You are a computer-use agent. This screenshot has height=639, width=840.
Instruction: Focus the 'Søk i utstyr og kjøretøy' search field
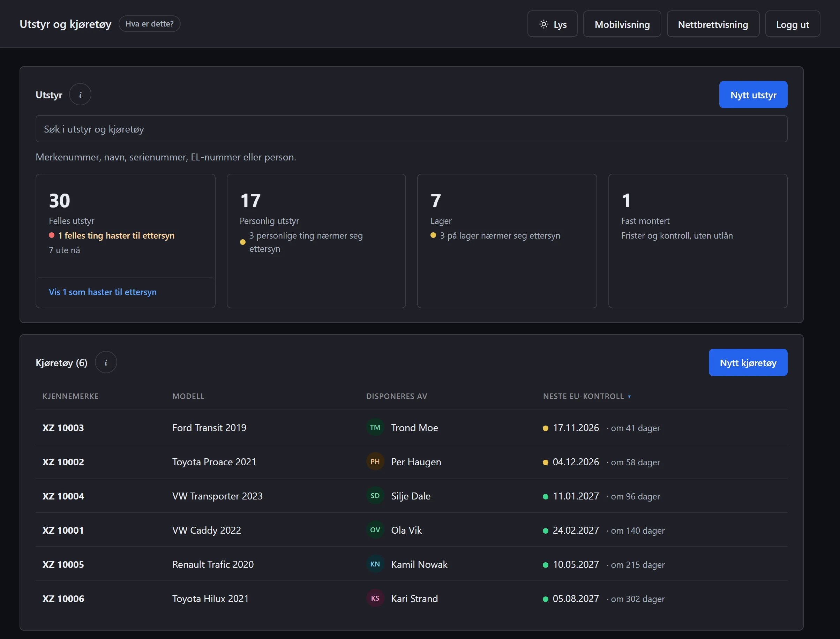(411, 129)
